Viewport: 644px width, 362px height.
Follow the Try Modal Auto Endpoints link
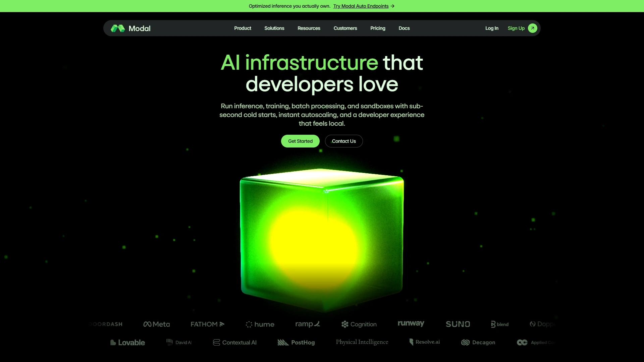coord(361,6)
